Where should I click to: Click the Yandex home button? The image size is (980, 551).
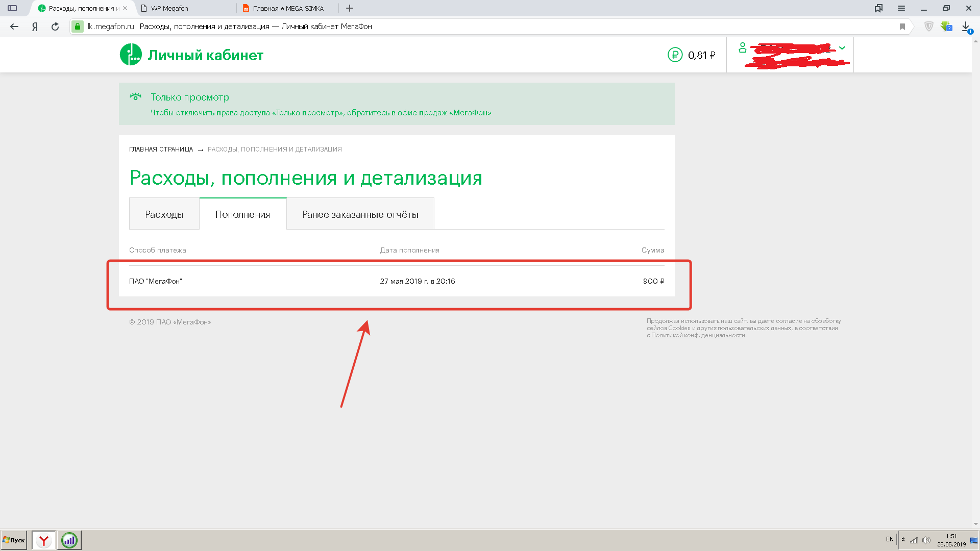point(35,27)
